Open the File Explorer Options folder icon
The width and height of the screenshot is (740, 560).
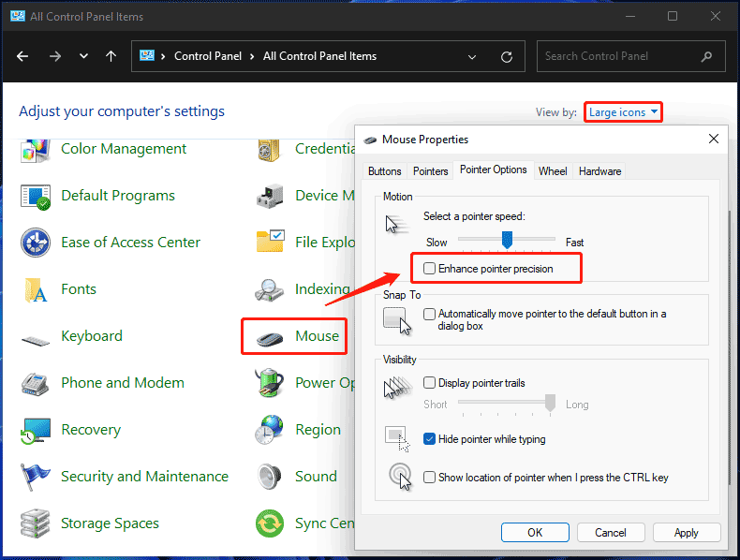(x=270, y=241)
